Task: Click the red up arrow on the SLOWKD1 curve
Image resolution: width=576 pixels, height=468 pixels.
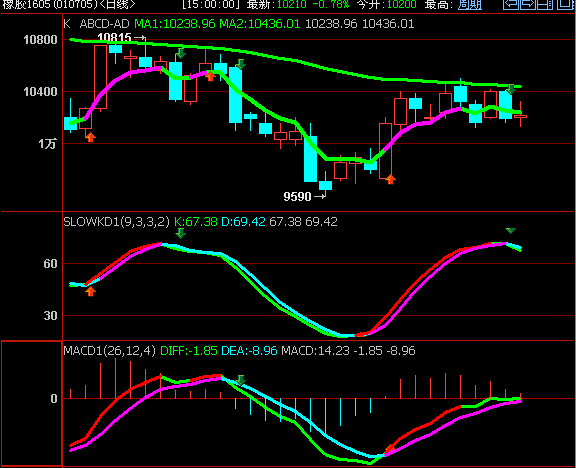Action: tap(90, 291)
